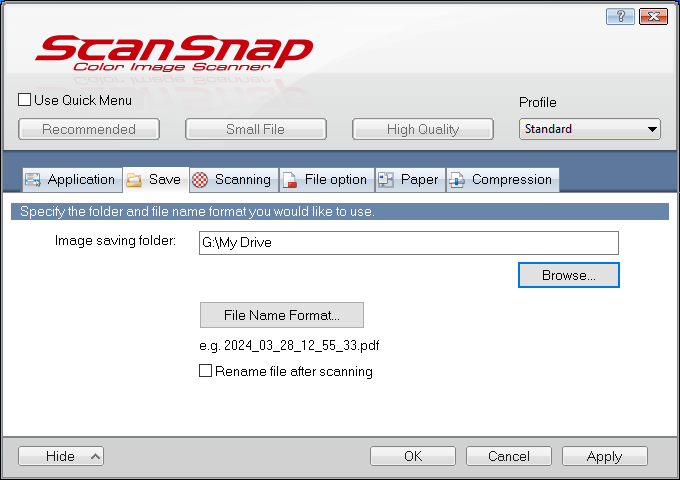The image size is (680, 480).
Task: Browse for an image saving folder
Action: [569, 275]
